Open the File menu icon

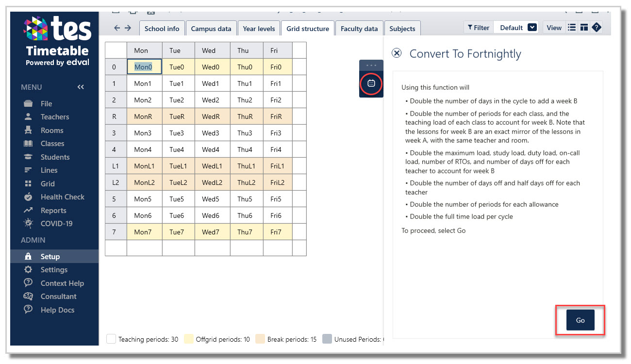(29, 103)
